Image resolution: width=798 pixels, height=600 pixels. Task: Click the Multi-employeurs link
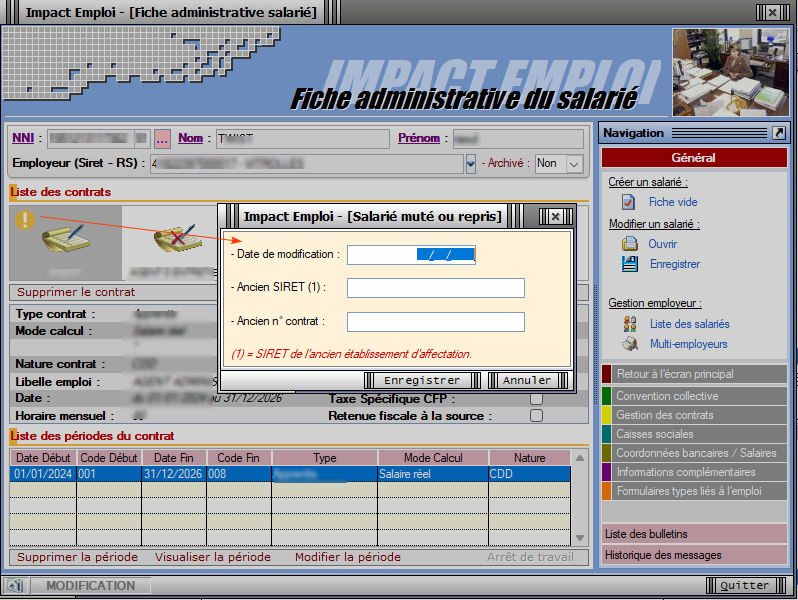[689, 344]
